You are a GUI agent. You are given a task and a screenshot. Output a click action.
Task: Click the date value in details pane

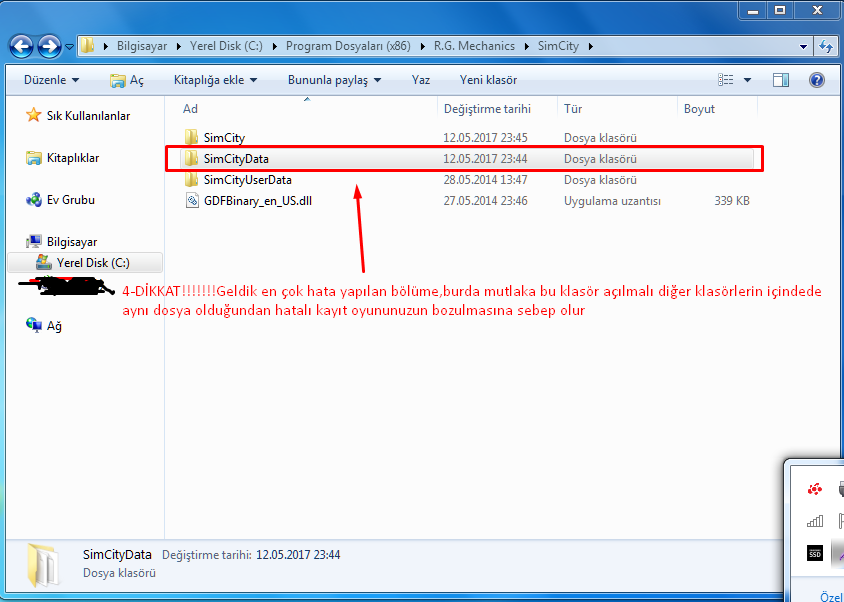point(298,555)
